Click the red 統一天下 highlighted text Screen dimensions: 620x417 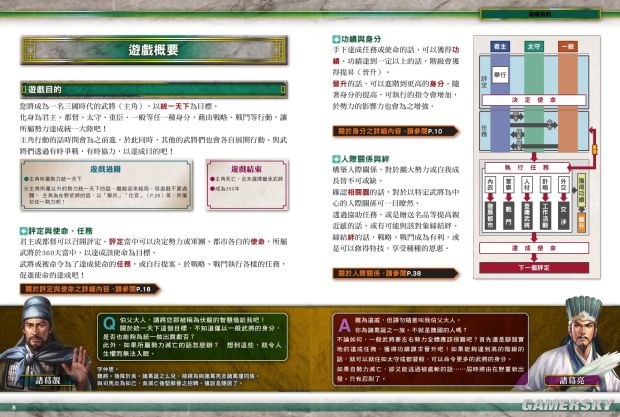pyautogui.click(x=175, y=106)
